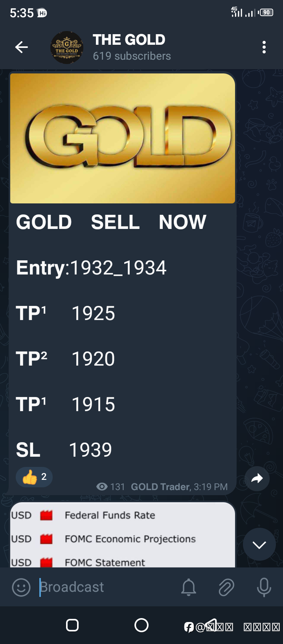Click the 619 subscribers text
Screen dimensions: 283x644
coord(132,56)
